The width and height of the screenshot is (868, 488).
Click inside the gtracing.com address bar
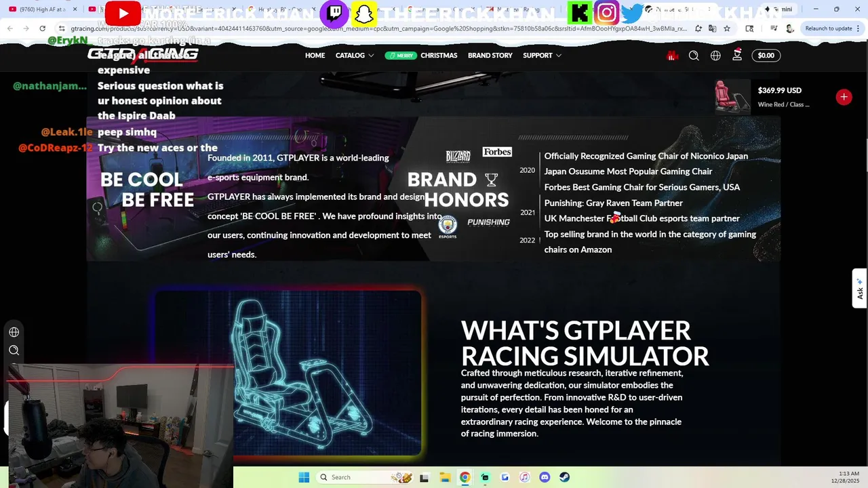pos(380,28)
